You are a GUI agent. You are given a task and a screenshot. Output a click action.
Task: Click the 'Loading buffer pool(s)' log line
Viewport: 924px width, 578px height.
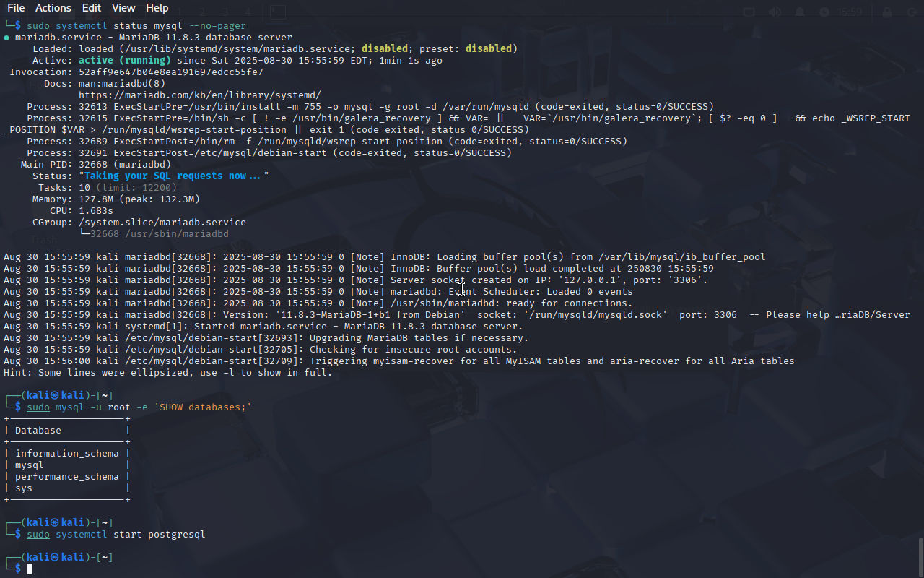385,257
